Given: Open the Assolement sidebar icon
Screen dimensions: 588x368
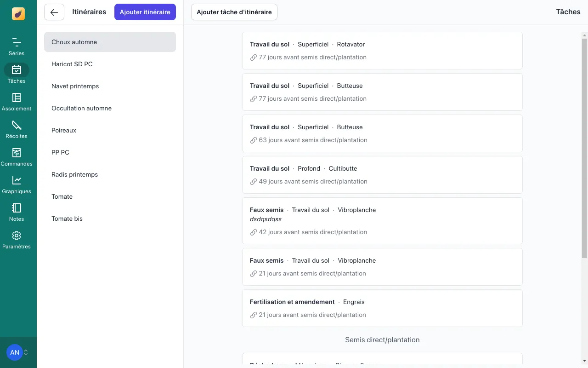Looking at the screenshot, I should tap(17, 98).
